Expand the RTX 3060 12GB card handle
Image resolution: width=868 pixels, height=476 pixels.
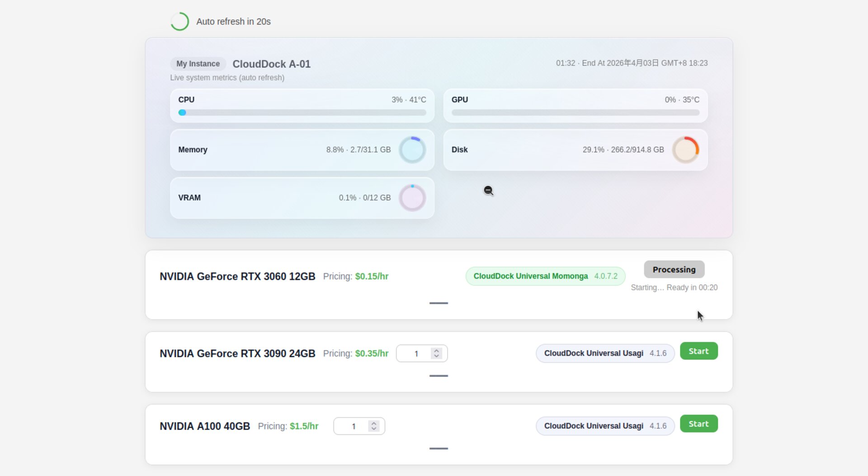(x=439, y=303)
